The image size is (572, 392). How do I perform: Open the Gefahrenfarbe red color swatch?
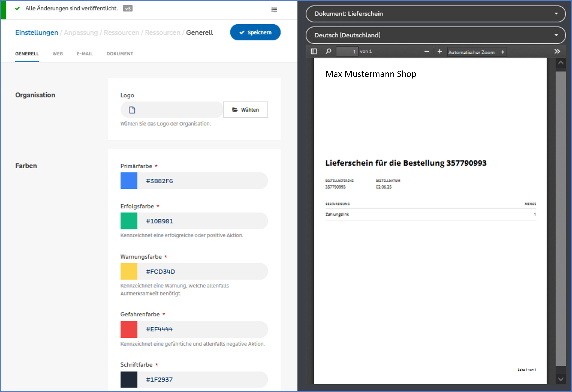[x=129, y=329]
